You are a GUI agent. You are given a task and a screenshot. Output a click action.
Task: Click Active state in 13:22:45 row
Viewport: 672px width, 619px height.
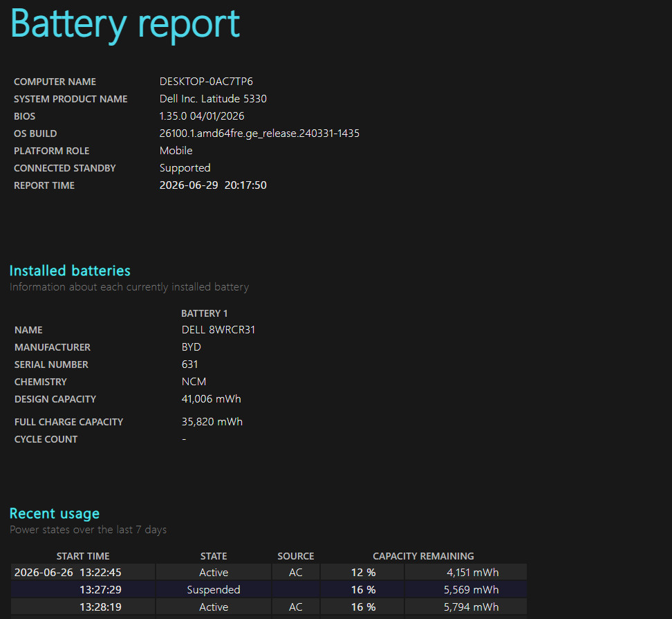point(214,572)
